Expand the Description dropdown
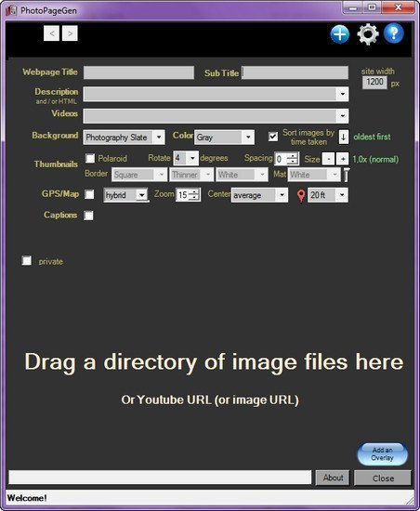This screenshot has height=511, width=420. [343, 94]
